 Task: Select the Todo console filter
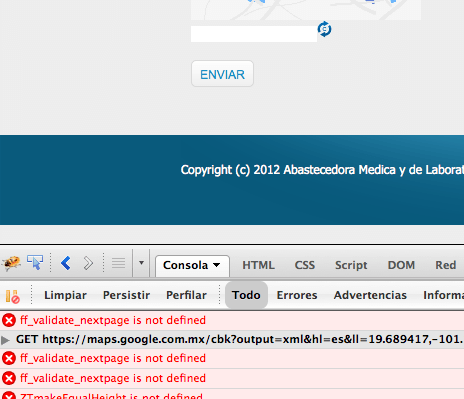pyautogui.click(x=246, y=295)
